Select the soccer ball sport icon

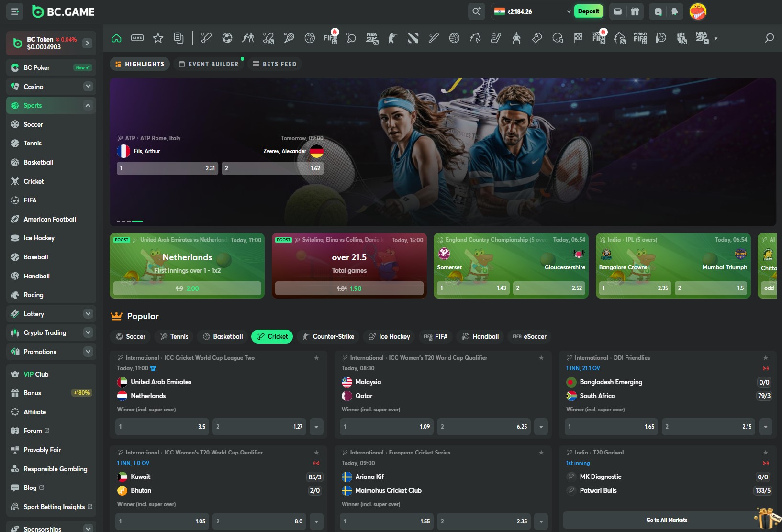tap(227, 38)
